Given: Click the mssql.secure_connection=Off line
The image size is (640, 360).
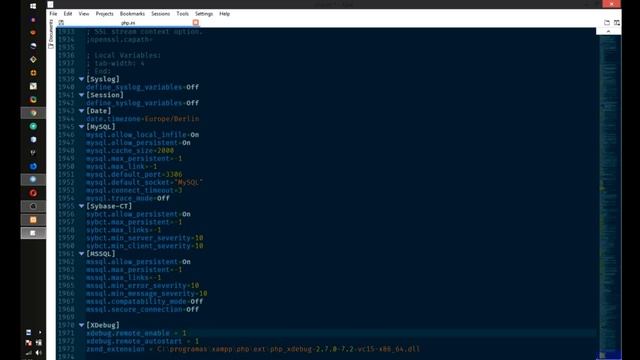Looking at the screenshot, I should 142,309.
